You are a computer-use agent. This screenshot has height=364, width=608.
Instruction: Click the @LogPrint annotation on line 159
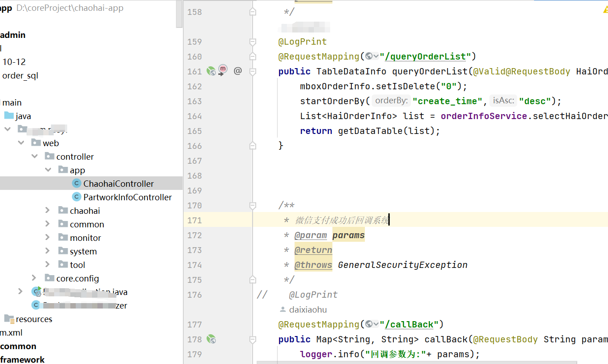[x=302, y=41]
